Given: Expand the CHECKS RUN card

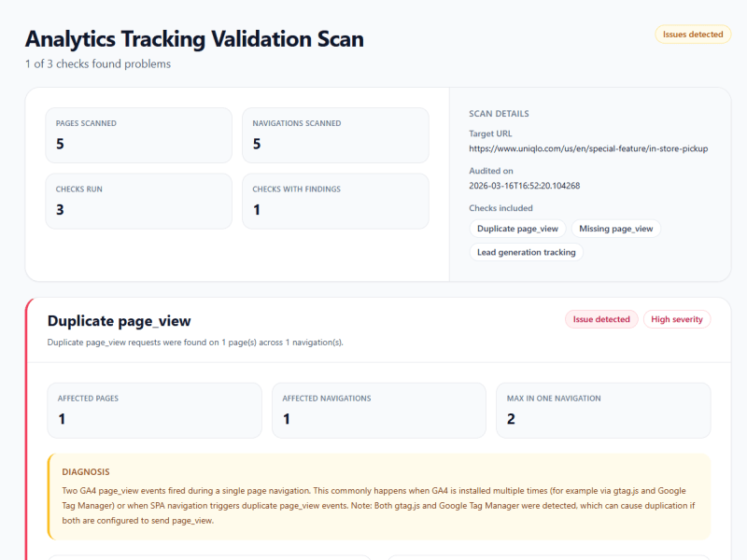Looking at the screenshot, I should click(x=138, y=201).
